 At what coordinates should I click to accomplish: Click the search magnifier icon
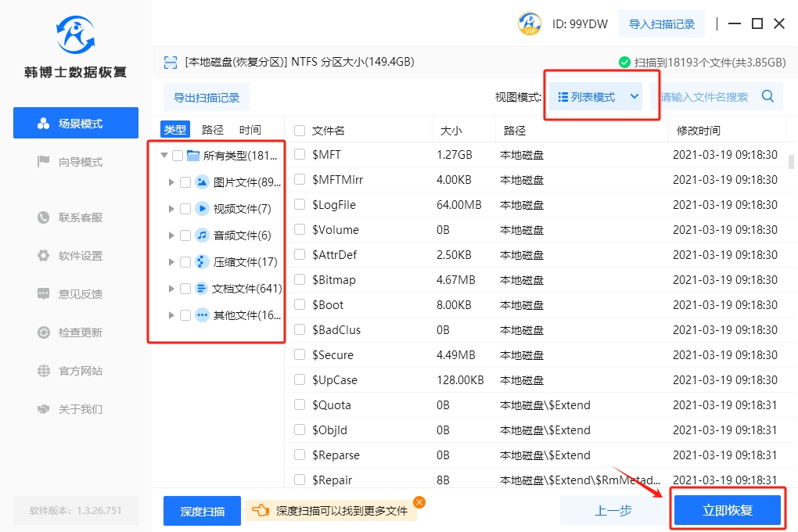767,96
